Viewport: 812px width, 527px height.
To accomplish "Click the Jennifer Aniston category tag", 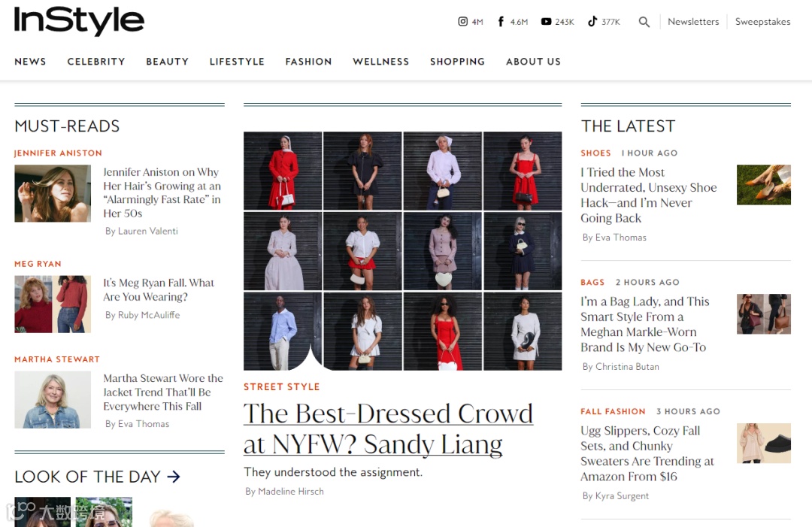I will tap(58, 153).
